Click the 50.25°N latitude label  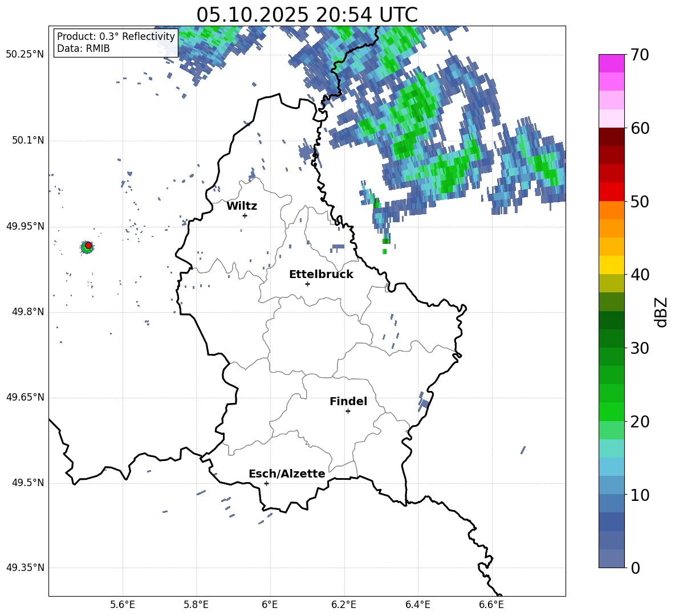tap(25, 55)
